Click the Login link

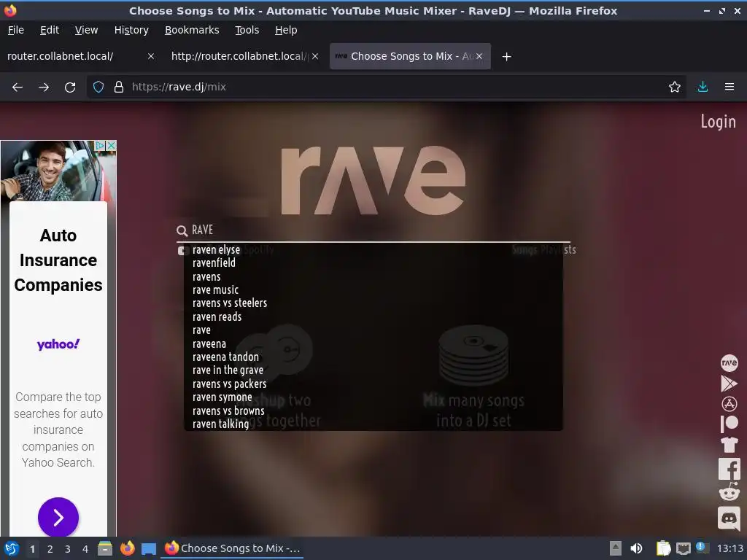[x=718, y=122]
